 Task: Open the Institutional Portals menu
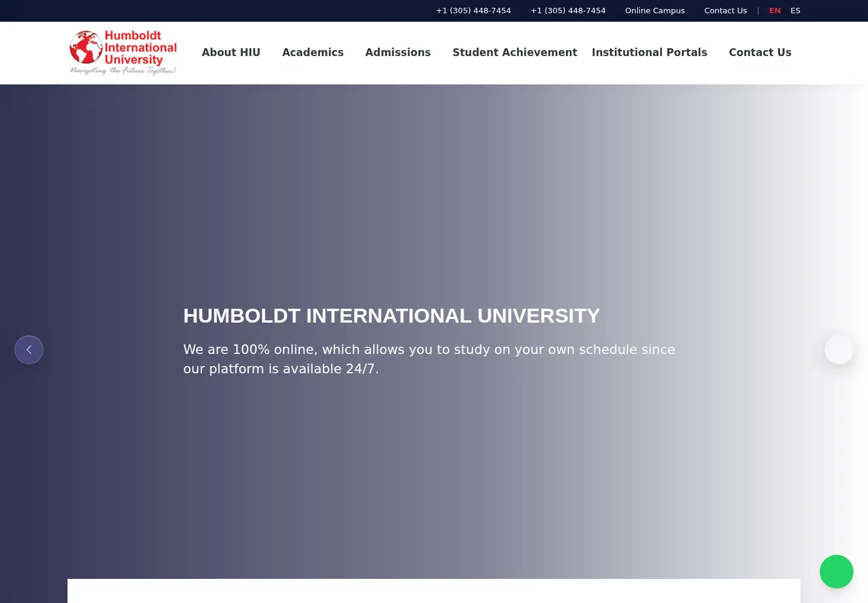[649, 52]
